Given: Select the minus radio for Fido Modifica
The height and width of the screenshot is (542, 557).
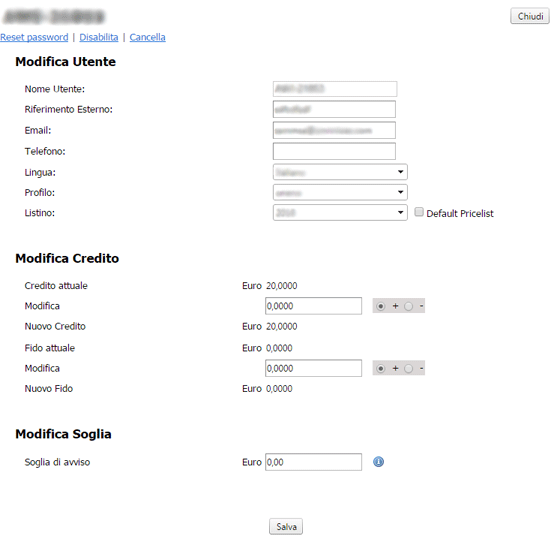Looking at the screenshot, I should click(409, 369).
